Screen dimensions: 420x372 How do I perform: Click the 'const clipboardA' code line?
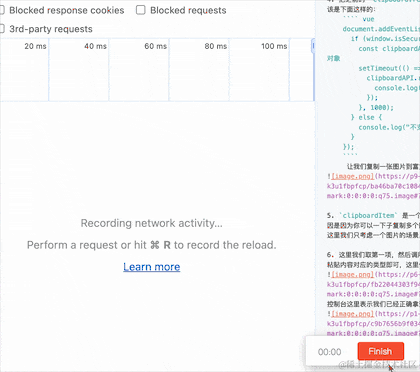(389, 49)
